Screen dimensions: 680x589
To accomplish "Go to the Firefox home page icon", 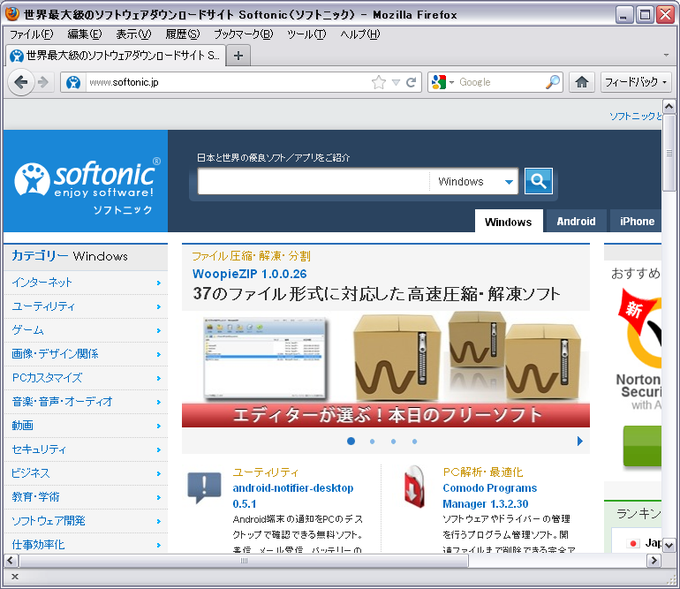I will click(x=582, y=82).
